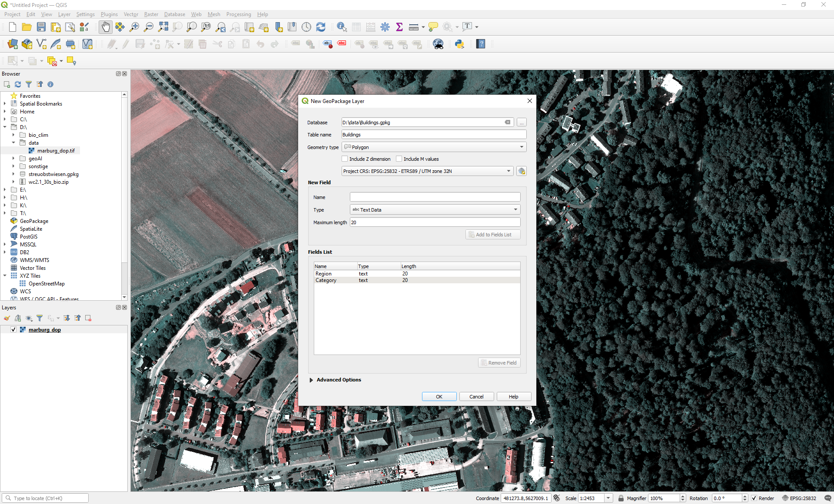Click the Cancel button in dialog

point(476,397)
